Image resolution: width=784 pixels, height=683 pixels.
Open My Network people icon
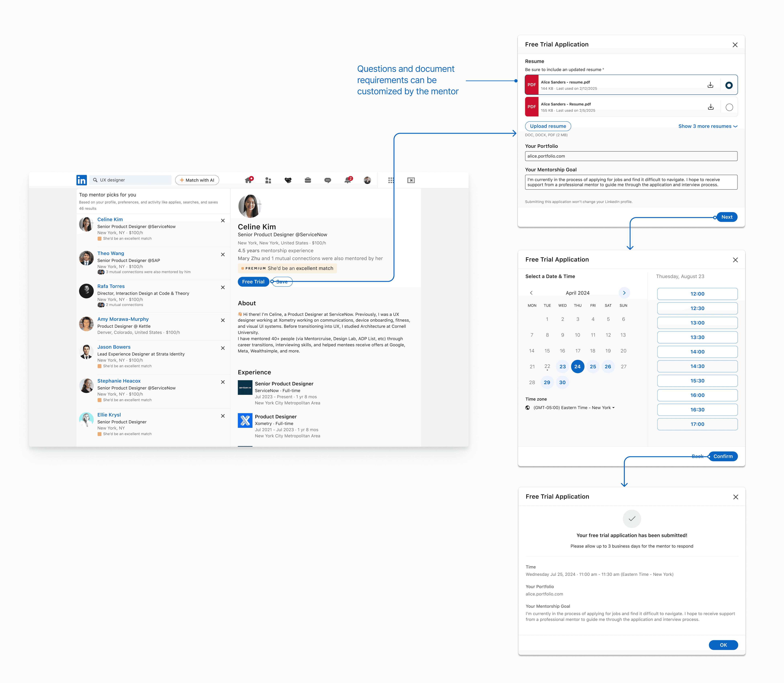268,180
